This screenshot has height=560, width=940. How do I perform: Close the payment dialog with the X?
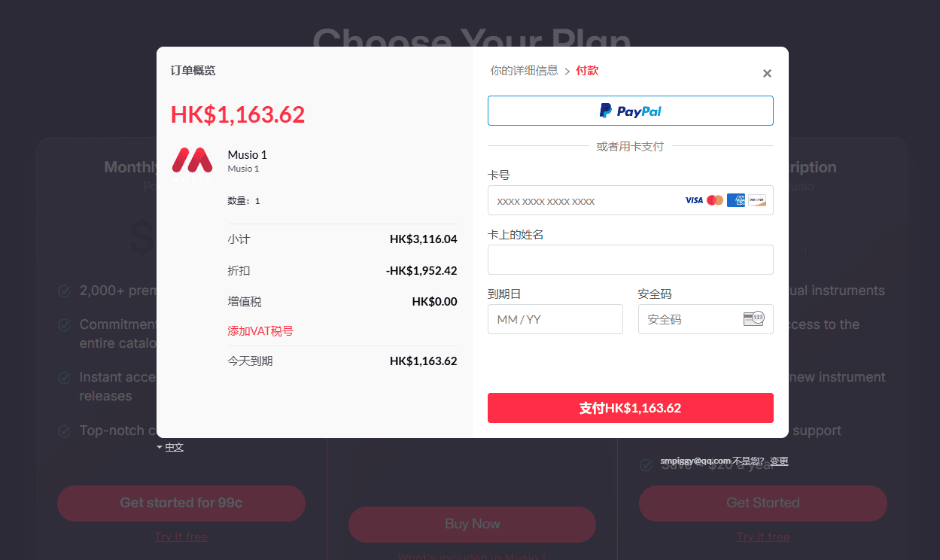click(767, 74)
